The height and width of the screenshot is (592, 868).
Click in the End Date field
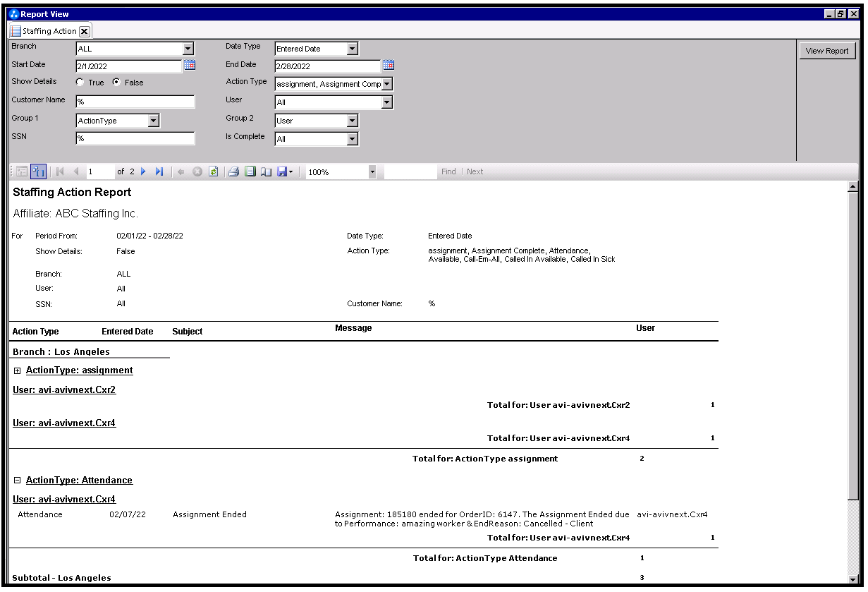click(x=328, y=66)
